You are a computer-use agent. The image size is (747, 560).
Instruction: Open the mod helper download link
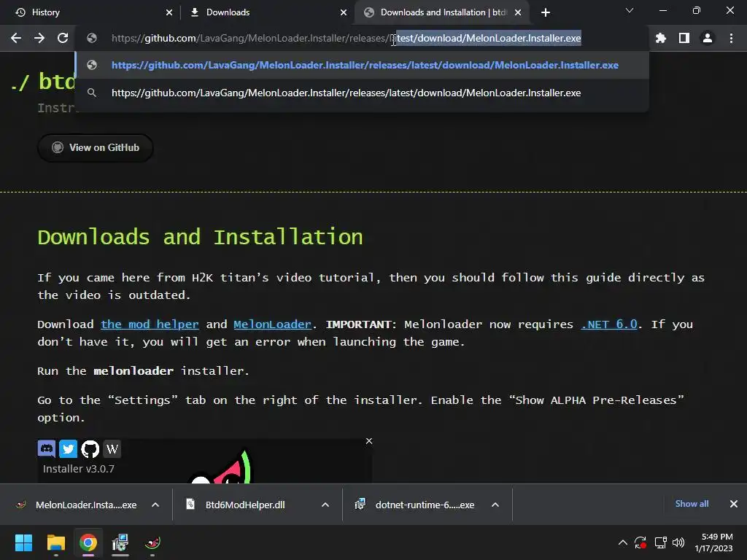[150, 324]
